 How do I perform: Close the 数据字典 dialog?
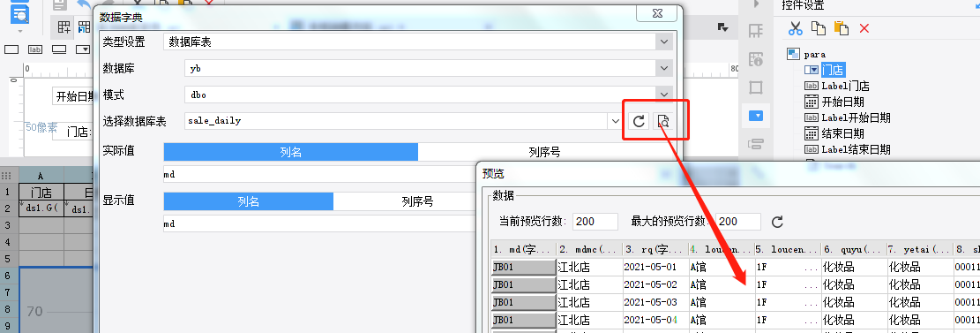(x=656, y=12)
